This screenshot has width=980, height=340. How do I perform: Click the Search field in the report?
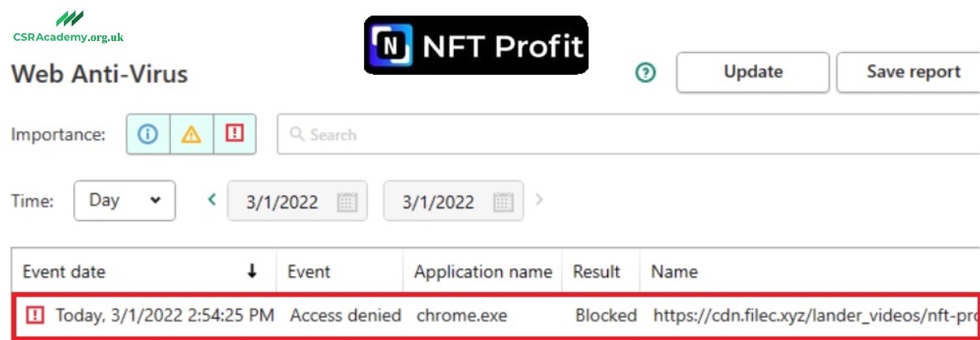[x=629, y=135]
